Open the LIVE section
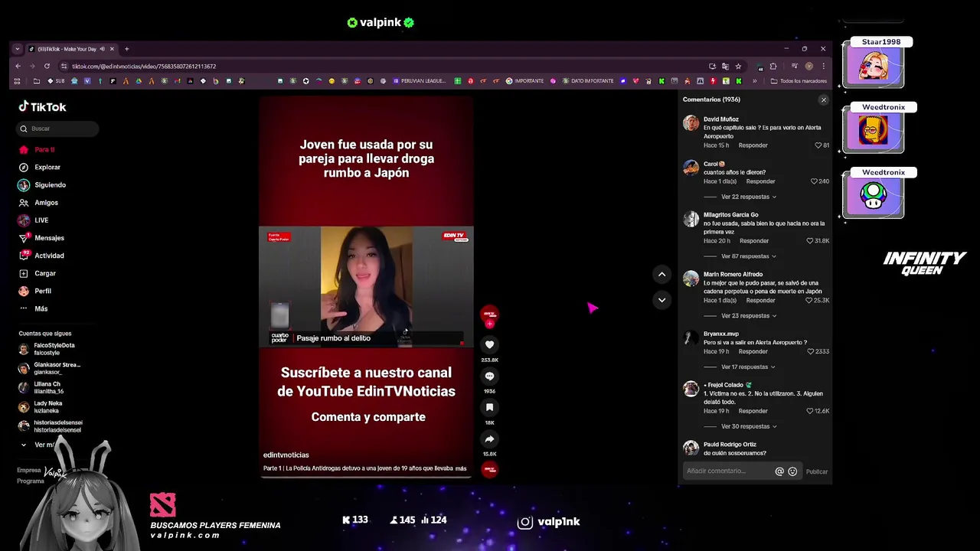The width and height of the screenshot is (980, 551). pyautogui.click(x=34, y=220)
